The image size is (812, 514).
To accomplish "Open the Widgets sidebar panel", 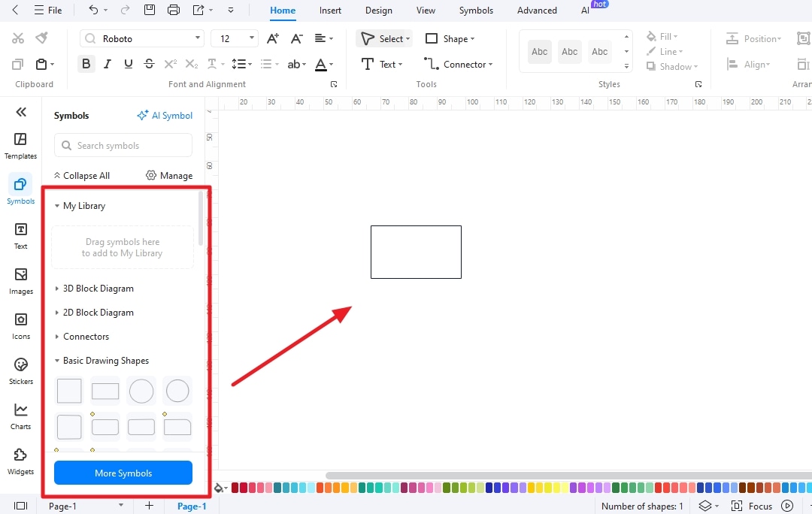I will coord(21,461).
